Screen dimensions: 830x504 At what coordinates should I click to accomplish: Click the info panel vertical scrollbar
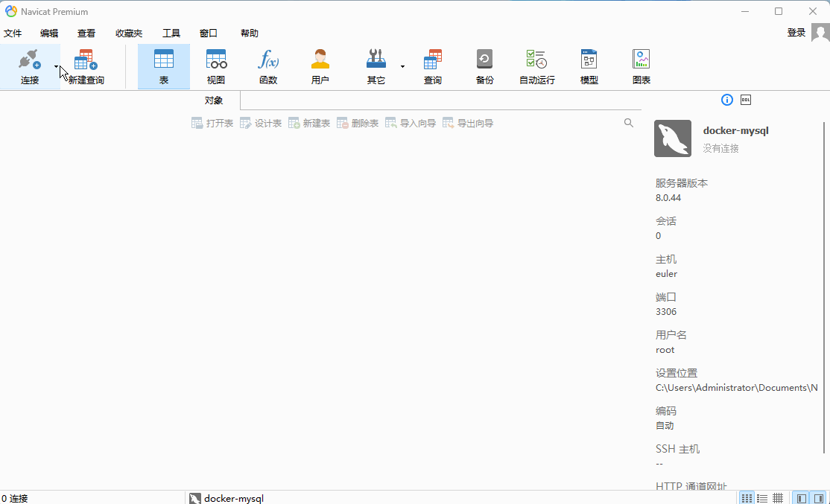[x=823, y=287]
